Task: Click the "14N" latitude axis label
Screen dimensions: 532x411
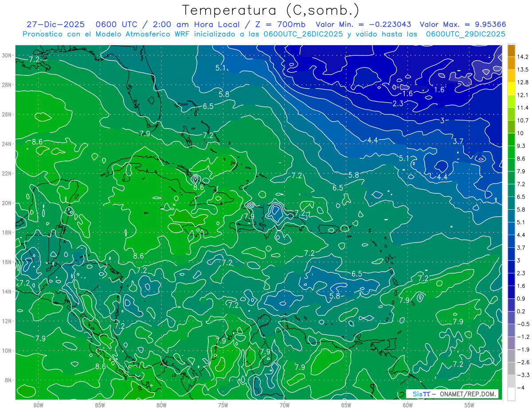Action: pos(8,292)
